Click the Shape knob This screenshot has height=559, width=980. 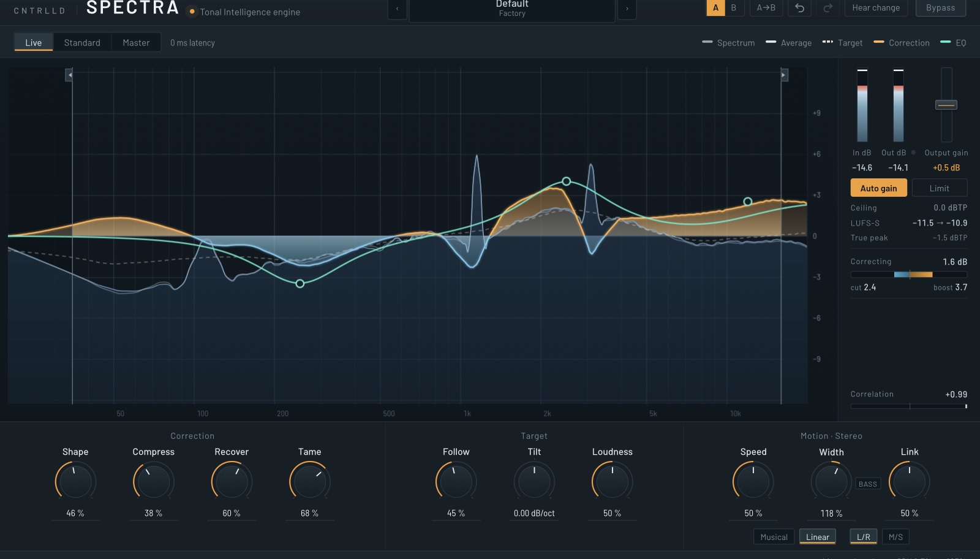click(x=75, y=481)
